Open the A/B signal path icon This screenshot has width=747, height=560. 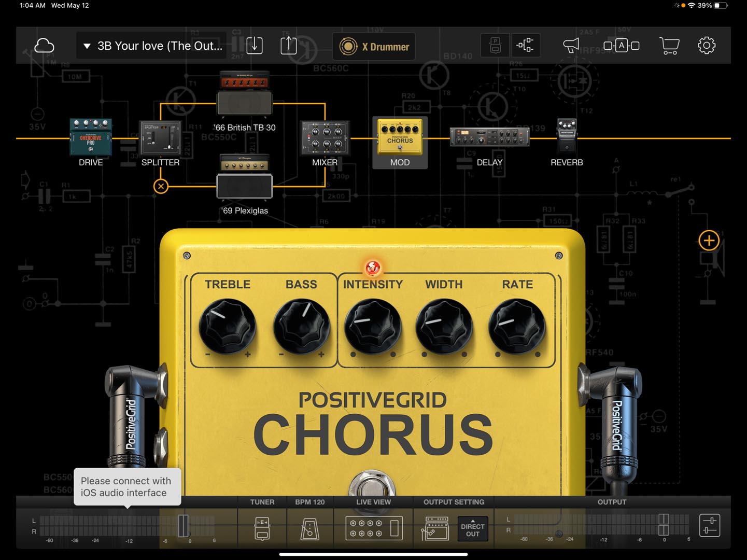tap(621, 46)
